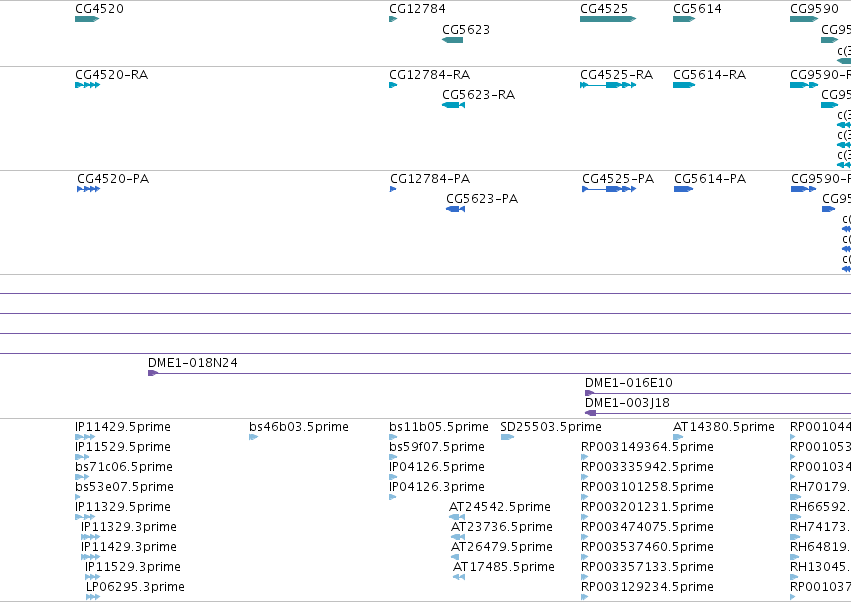This screenshot has width=851, height=602.
Task: Select the CG4520 gene label
Action: point(99,9)
